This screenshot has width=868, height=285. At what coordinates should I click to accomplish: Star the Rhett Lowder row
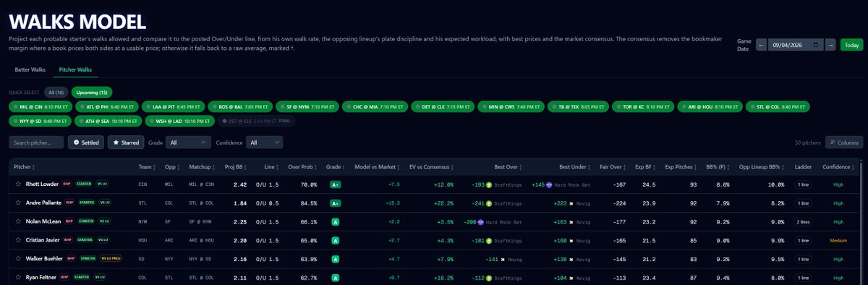coord(18,184)
